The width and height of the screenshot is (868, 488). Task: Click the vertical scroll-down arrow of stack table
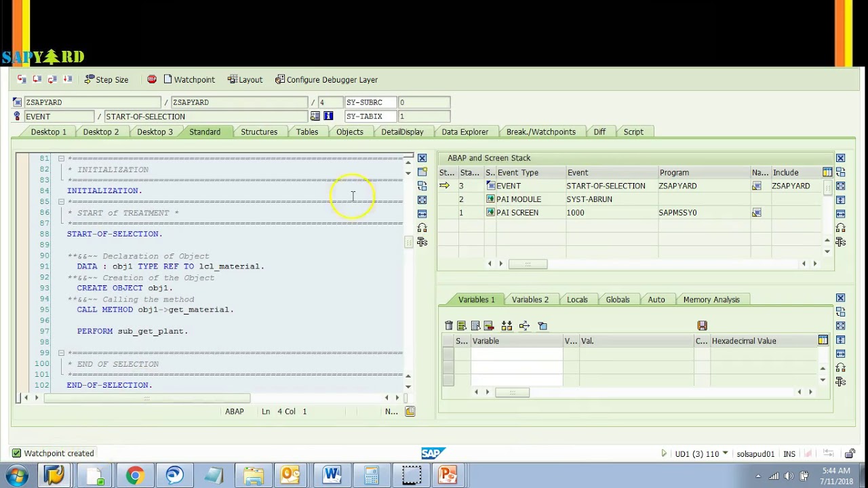(827, 252)
